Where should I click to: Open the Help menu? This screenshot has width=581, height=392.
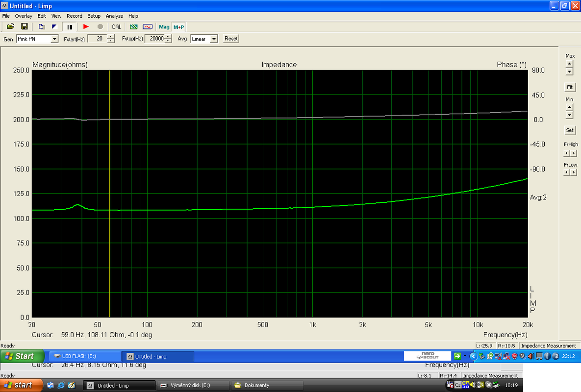133,16
